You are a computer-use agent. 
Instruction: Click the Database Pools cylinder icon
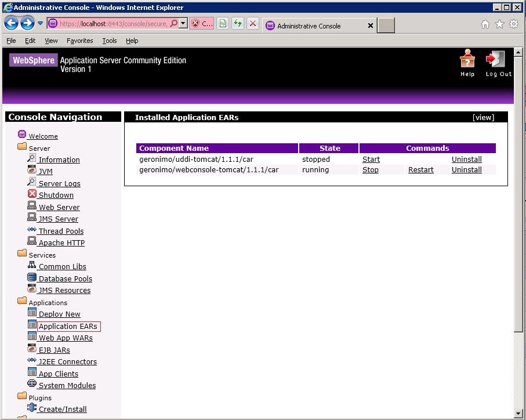[x=32, y=277]
